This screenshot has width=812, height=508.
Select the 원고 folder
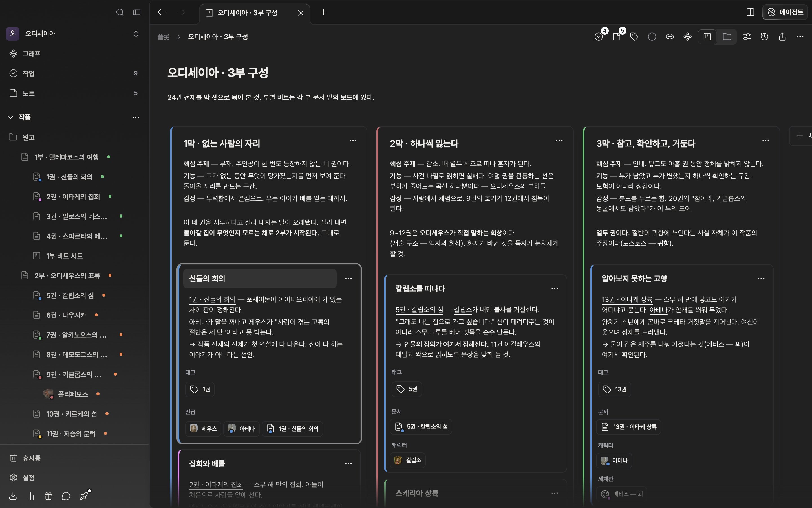tap(74, 137)
